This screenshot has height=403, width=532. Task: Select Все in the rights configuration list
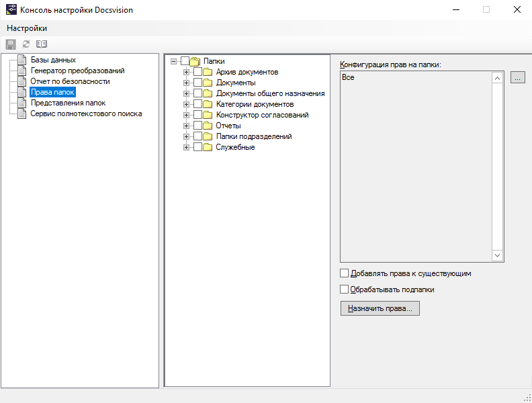348,78
